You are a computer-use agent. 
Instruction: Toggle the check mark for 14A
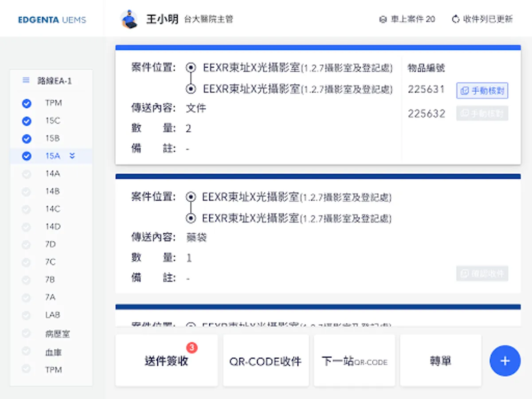[x=27, y=174]
